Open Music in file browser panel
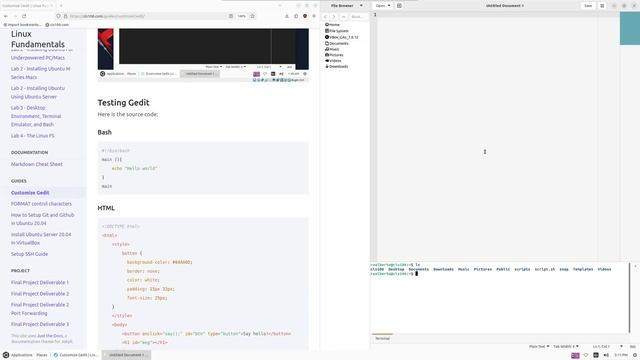640x360 pixels. click(x=332, y=49)
